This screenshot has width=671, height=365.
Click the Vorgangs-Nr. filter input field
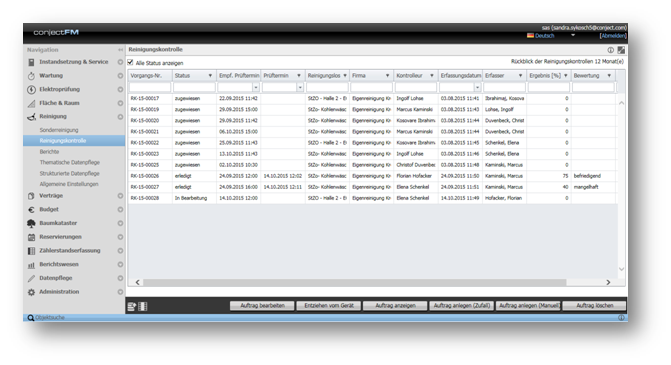(150, 87)
